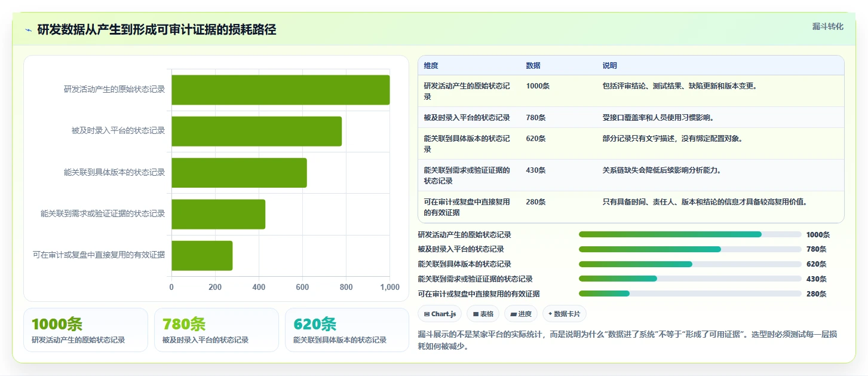Open the 780条 data card
Viewport: 868px width, 376px height.
click(x=216, y=330)
